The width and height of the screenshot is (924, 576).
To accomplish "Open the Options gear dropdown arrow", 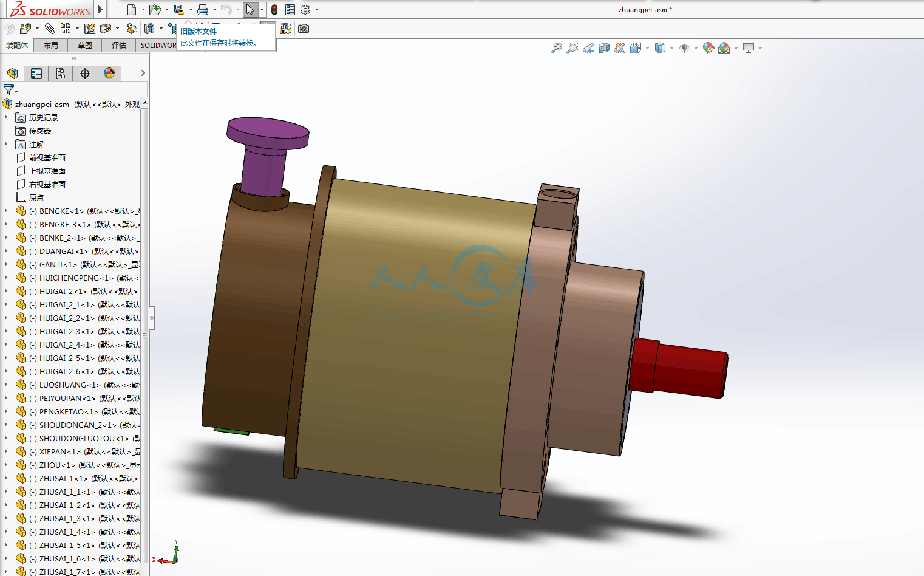I will 317,10.
